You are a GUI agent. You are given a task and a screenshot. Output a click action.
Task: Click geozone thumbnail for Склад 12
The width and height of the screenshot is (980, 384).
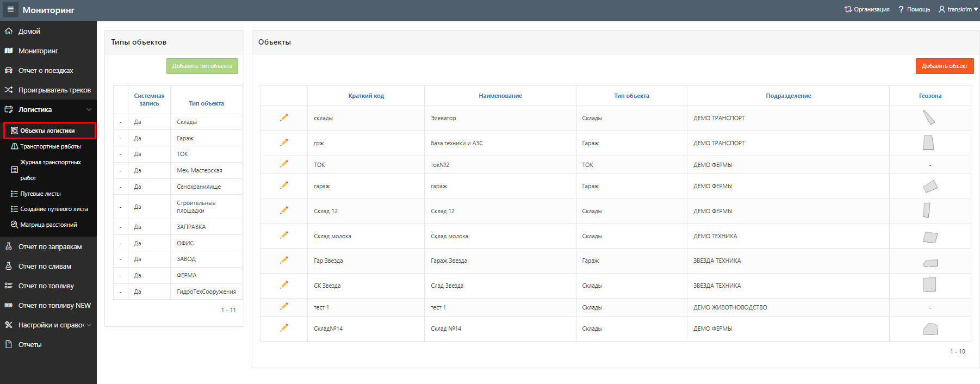(x=927, y=210)
